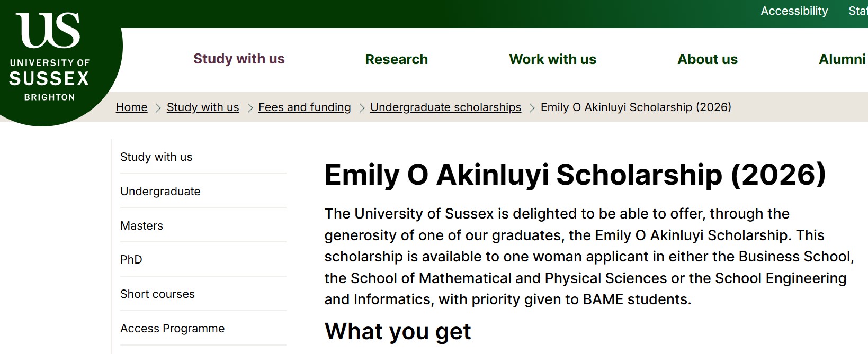Click the Emily O Akinluyi Scholarship (2026) heading
868x354 pixels.
[x=575, y=175]
